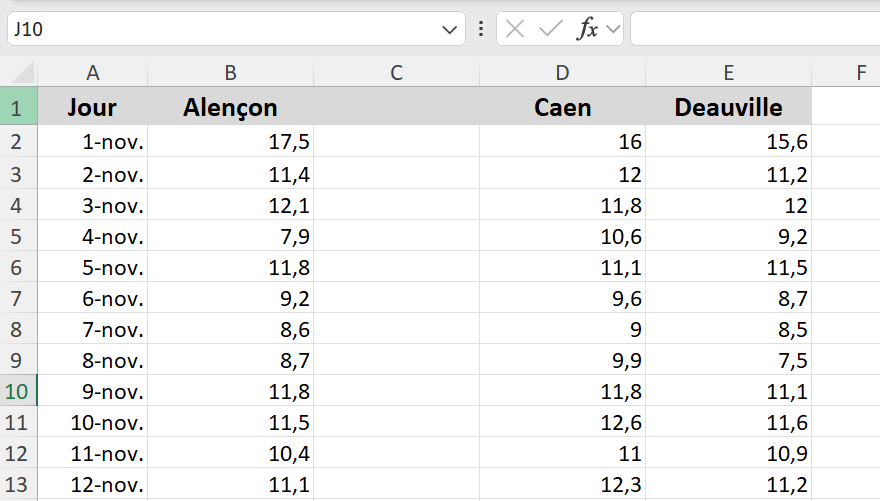Click the Cancel X icon in formula bar
The height and width of the screenshot is (501, 880).
515,29
